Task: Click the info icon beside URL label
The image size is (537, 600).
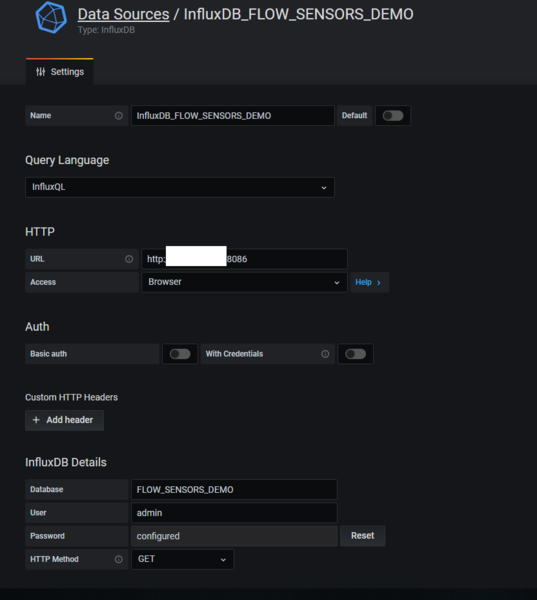Action: tap(129, 259)
